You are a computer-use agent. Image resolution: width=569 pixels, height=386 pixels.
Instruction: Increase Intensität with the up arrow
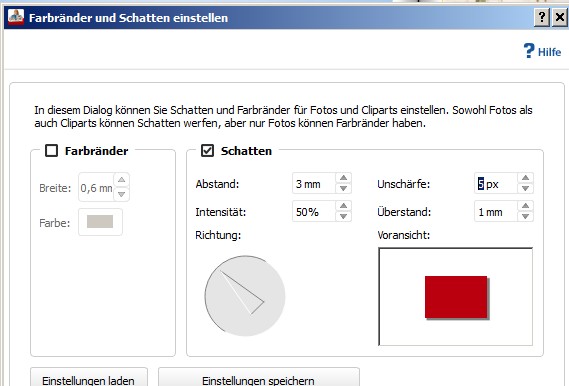point(343,206)
